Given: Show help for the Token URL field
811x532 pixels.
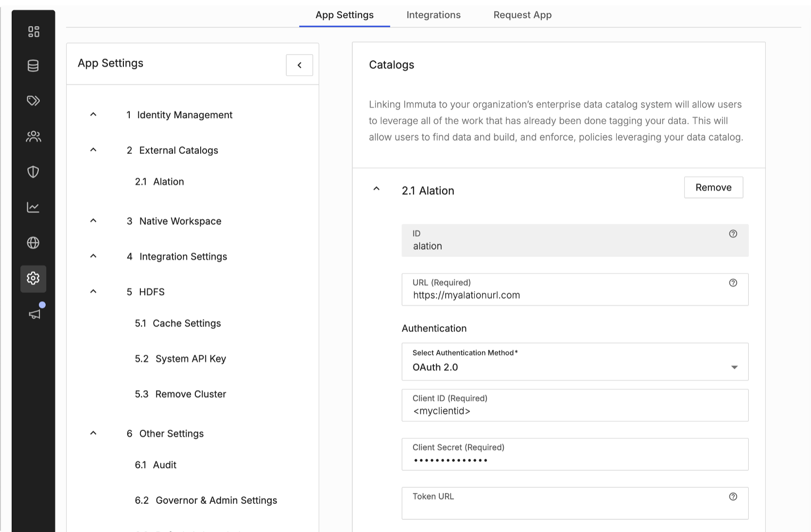Looking at the screenshot, I should (733, 497).
